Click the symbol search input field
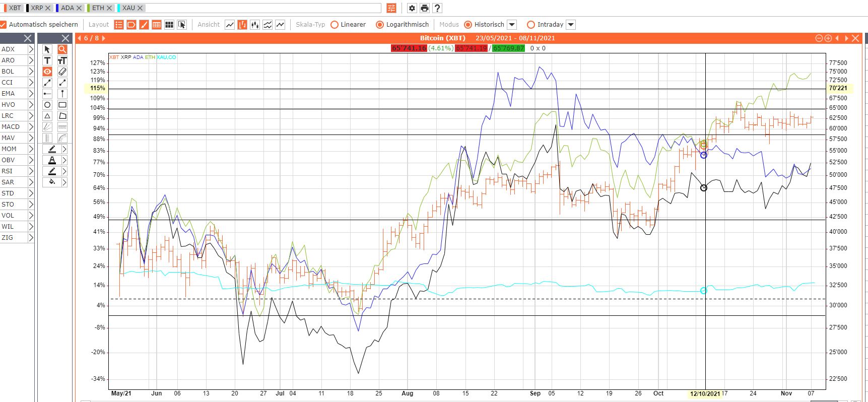This screenshot has width=868, height=402. point(262,8)
